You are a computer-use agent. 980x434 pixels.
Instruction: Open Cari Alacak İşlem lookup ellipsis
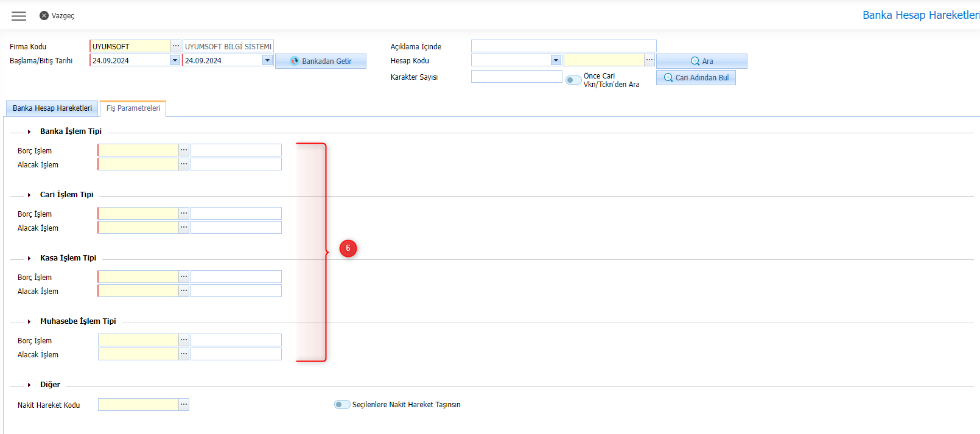pos(184,228)
